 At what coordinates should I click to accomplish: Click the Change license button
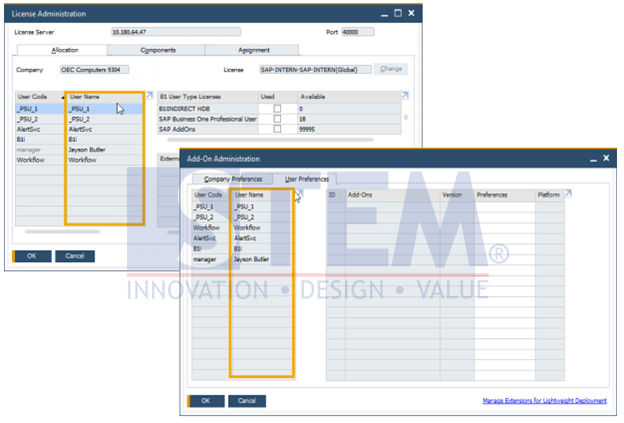pyautogui.click(x=391, y=69)
